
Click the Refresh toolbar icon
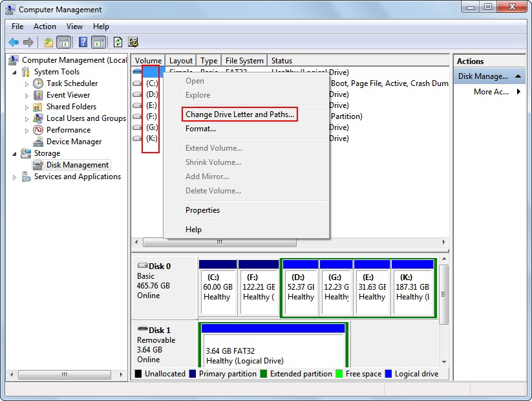[117, 41]
